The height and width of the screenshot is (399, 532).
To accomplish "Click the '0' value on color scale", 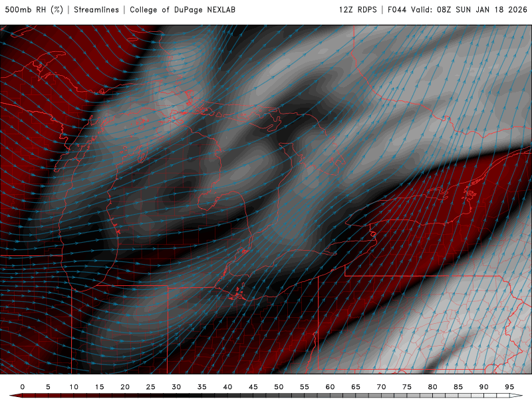I will click(x=23, y=387).
